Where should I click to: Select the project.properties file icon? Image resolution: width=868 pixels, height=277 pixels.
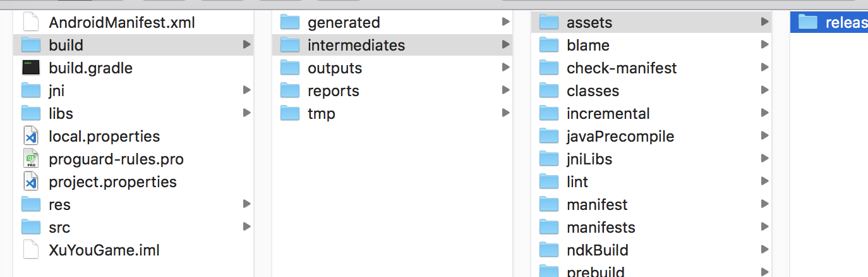(31, 182)
